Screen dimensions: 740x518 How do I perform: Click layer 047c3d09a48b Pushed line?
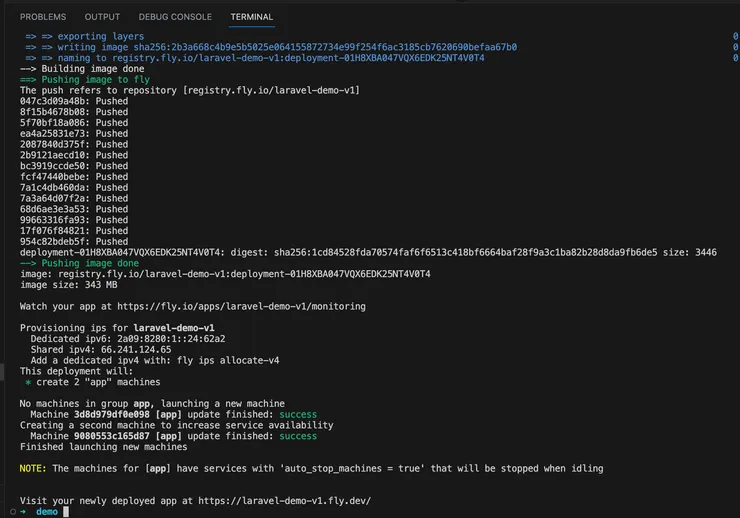click(74, 101)
